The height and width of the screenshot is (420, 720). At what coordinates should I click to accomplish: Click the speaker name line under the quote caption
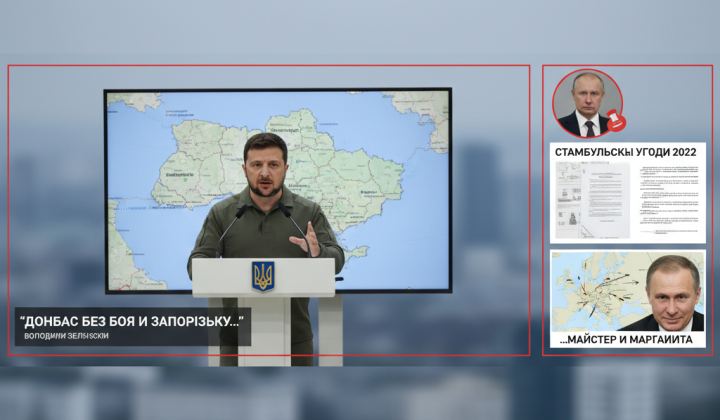click(66, 336)
